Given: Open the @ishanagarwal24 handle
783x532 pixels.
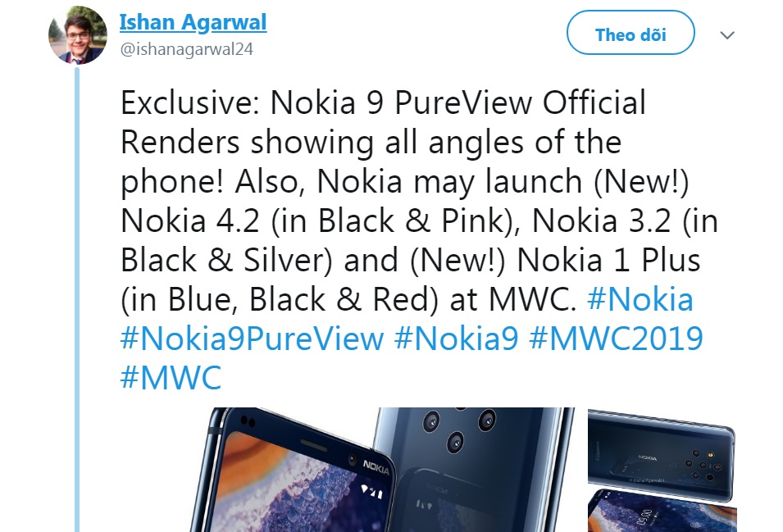Looking at the screenshot, I should point(186,49).
